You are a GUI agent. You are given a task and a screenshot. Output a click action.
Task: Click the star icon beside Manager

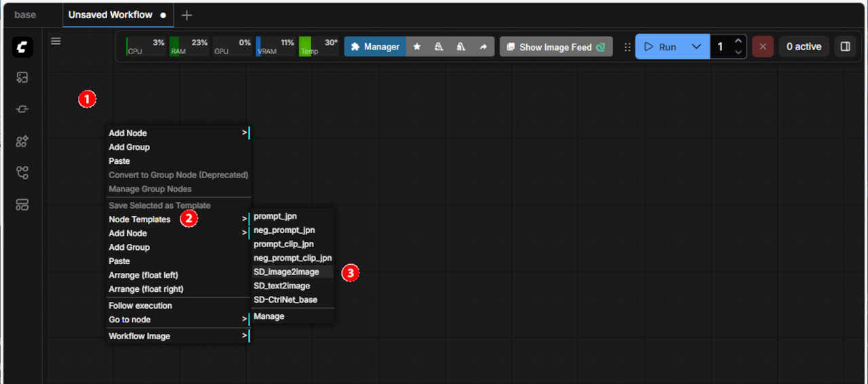click(x=417, y=47)
